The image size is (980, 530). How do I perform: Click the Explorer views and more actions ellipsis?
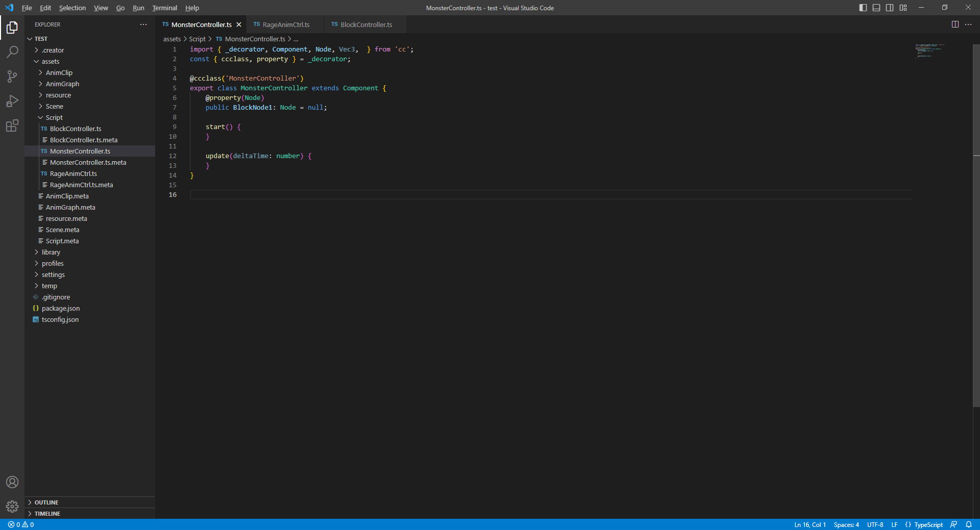(x=143, y=24)
